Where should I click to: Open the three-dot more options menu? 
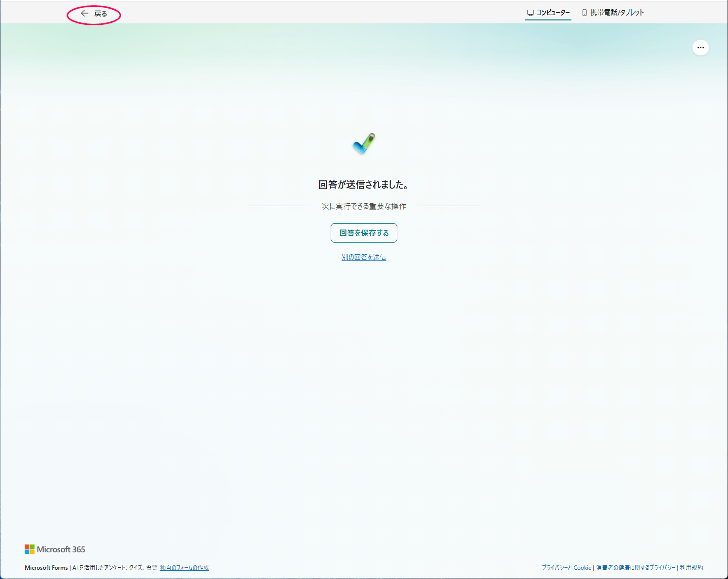click(x=700, y=48)
